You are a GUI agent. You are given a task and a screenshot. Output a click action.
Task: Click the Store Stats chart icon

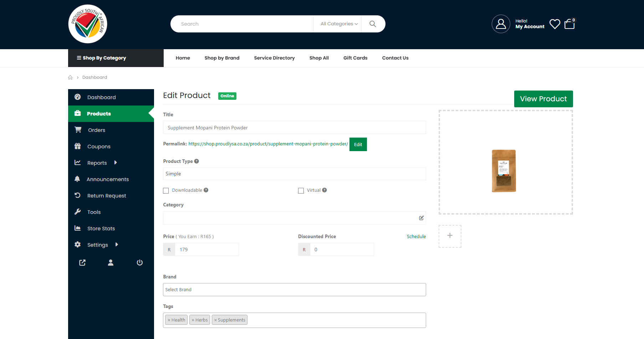click(77, 228)
